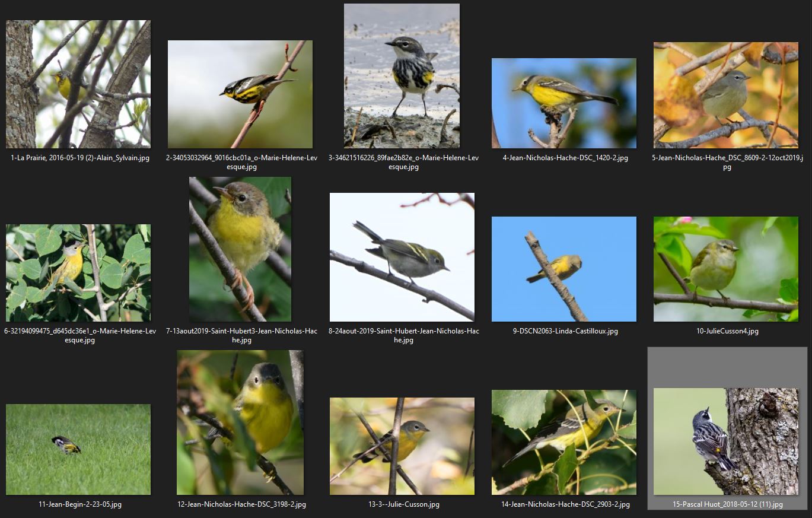Select the 1-La Prairie Alain_Sylvain image thumbnail
Image resolution: width=812 pixels, height=518 pixels.
click(x=78, y=84)
